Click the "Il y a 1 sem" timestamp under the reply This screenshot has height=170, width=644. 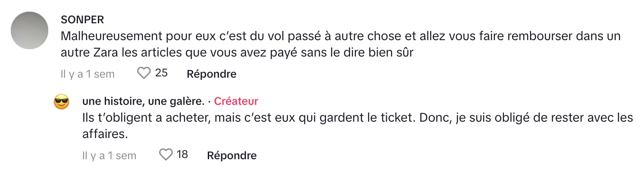(x=109, y=155)
